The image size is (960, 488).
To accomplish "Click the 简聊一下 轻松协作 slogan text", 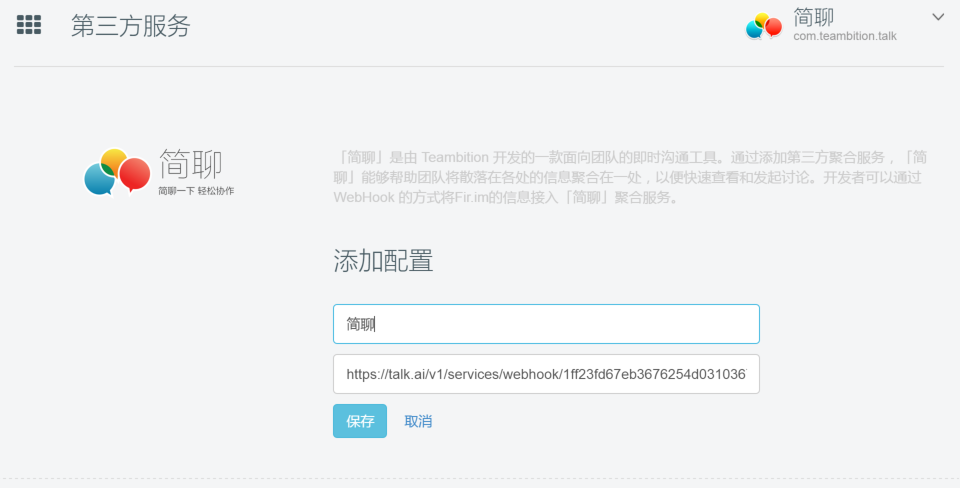I will pos(196,191).
